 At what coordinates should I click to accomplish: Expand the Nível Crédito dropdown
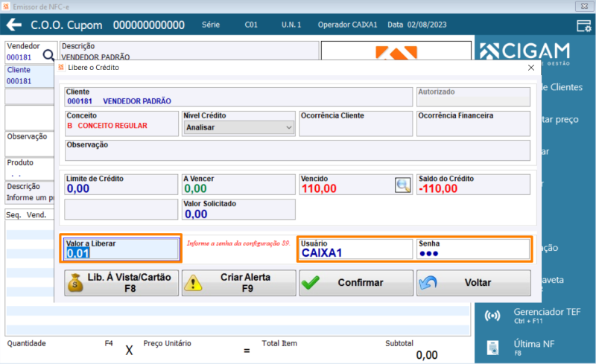[289, 127]
